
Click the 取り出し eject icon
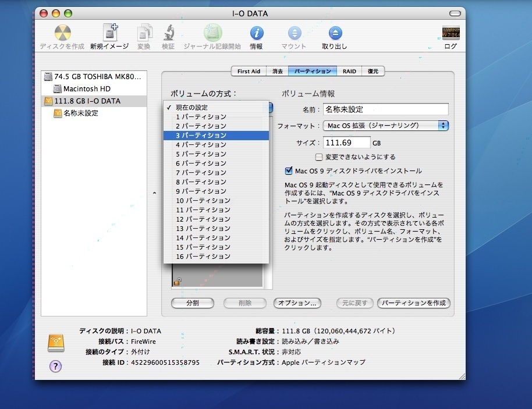[335, 33]
